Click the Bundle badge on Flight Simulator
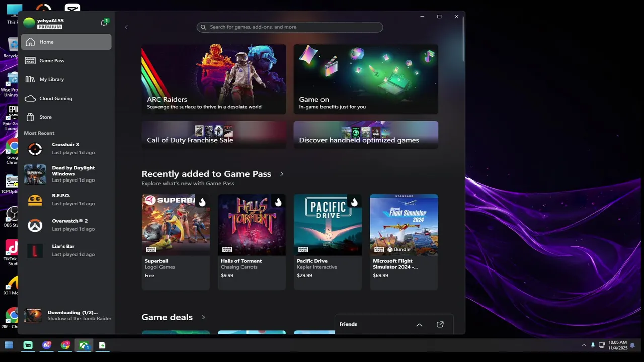 point(398,249)
